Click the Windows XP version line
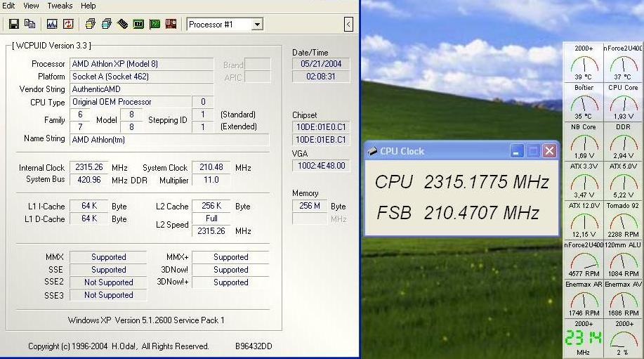The height and width of the screenshot is (359, 644). pyautogui.click(x=146, y=320)
